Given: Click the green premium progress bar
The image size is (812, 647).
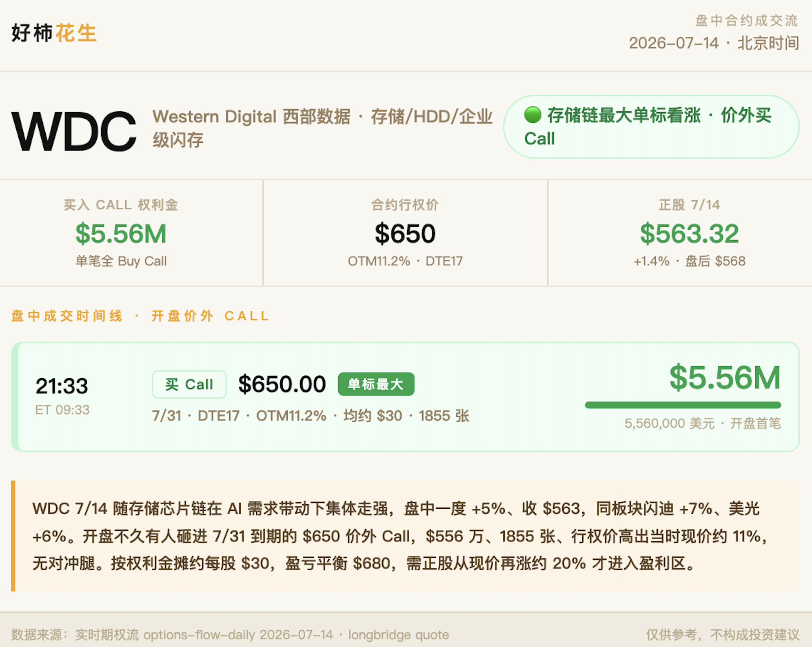Looking at the screenshot, I should tap(683, 405).
